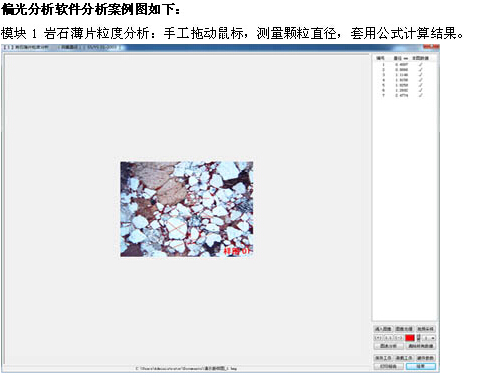Click the top-right button beside 图像处理
Viewport: 482px width, 382px height.
pyautogui.click(x=426, y=329)
